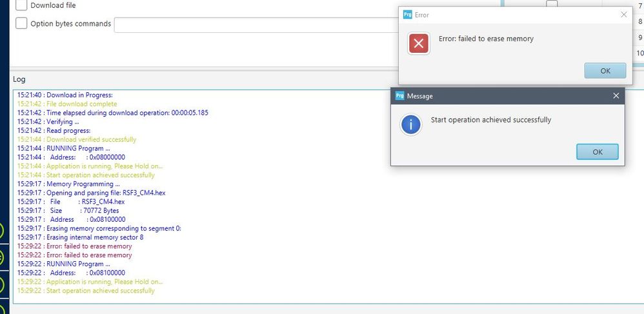Tick the Option bytes commands checkbox
The height and width of the screenshot is (314, 644).
pos(21,23)
